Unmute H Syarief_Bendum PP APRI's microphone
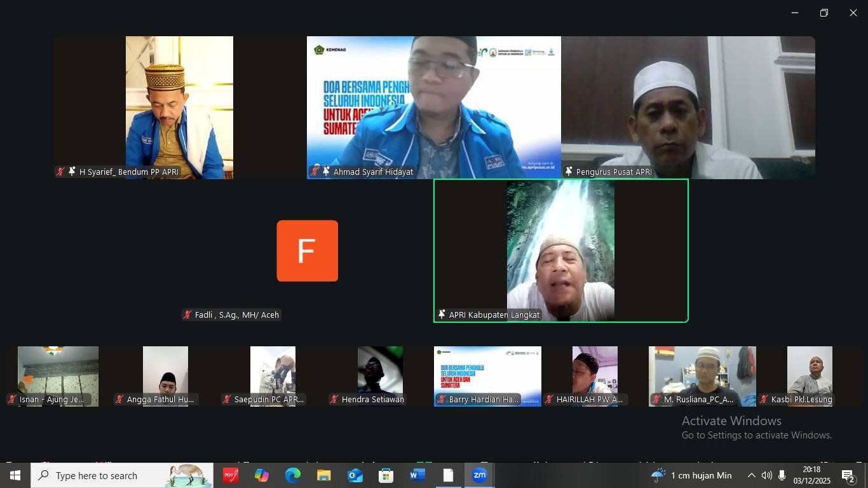This screenshot has width=868, height=488. pos(60,171)
